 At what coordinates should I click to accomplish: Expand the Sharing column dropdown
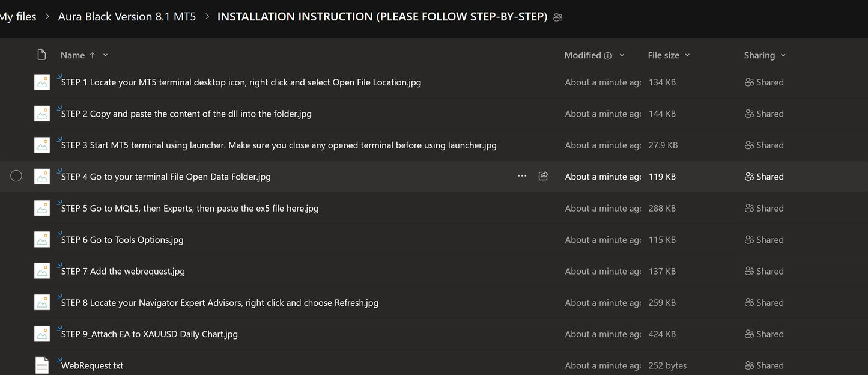tap(783, 55)
